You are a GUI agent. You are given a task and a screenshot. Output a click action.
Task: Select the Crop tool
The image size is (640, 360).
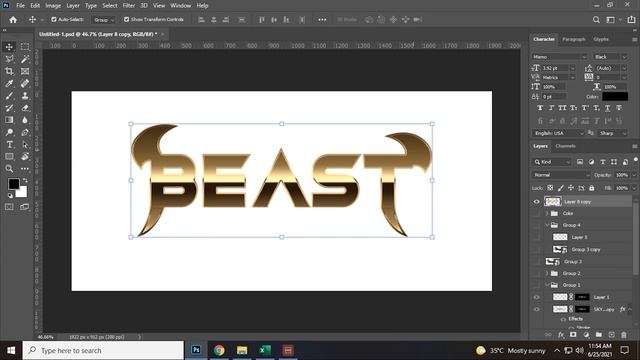tap(9, 71)
